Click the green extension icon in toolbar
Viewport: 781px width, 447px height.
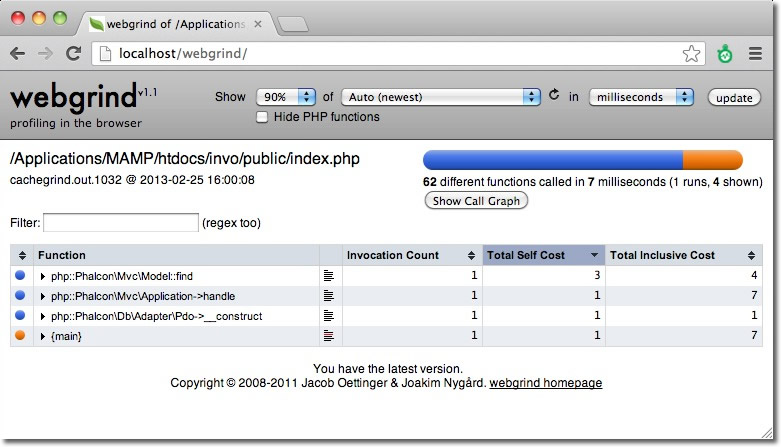click(725, 54)
